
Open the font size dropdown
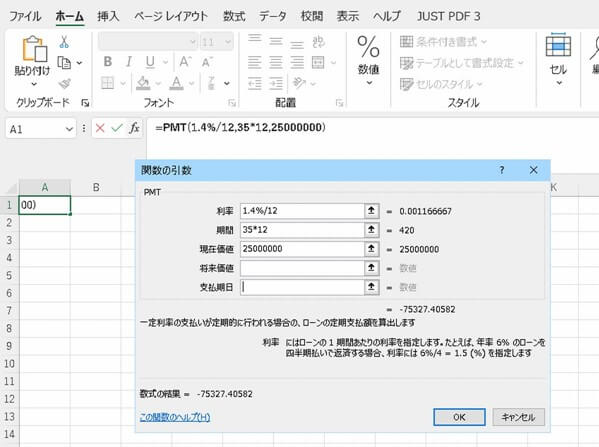228,42
